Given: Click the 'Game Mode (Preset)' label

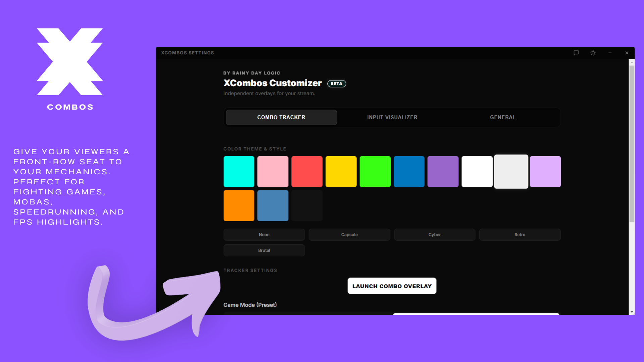Looking at the screenshot, I should coord(250,305).
